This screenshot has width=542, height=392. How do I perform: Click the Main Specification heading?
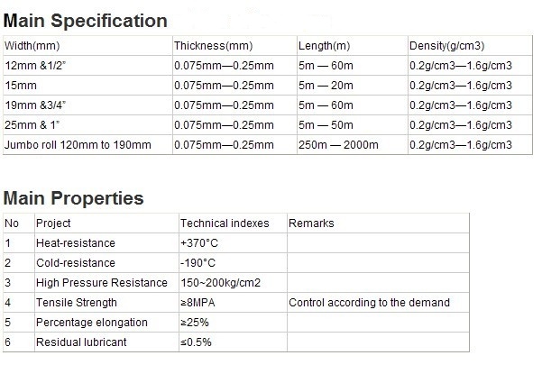tap(86, 21)
